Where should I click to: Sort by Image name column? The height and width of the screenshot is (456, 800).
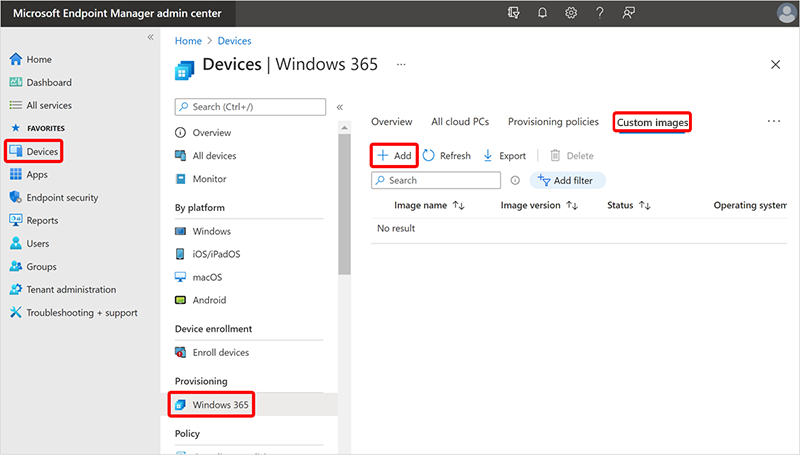(429, 205)
